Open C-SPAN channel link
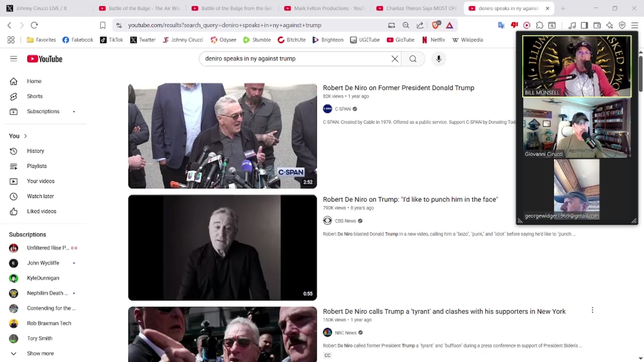 [342, 109]
